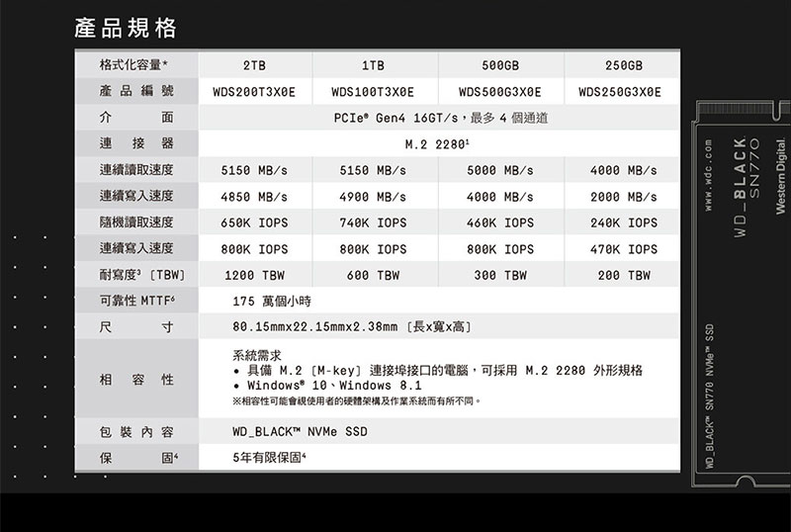
Task: Click the 產品規格 heading
Action: click(x=126, y=28)
